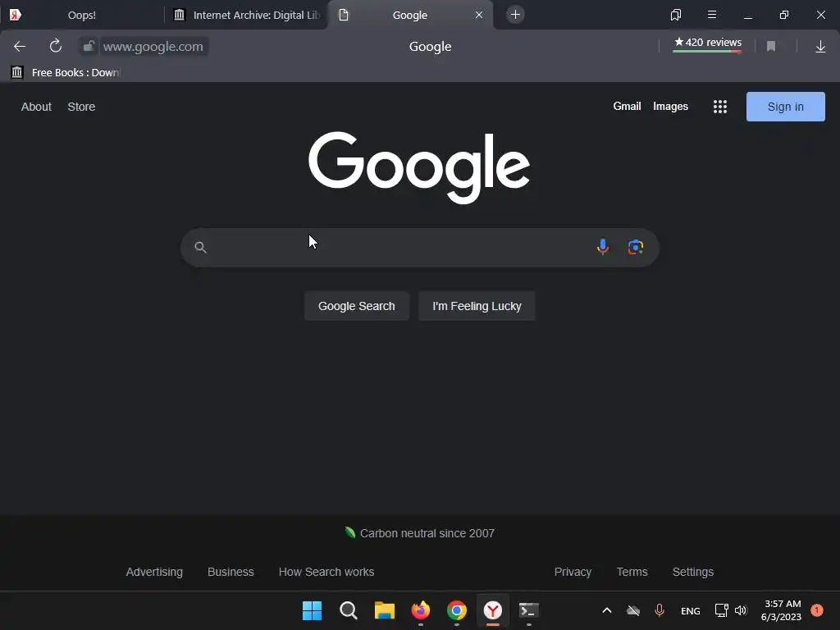840x630 pixels.
Task: Open Google Images link
Action: click(x=670, y=106)
